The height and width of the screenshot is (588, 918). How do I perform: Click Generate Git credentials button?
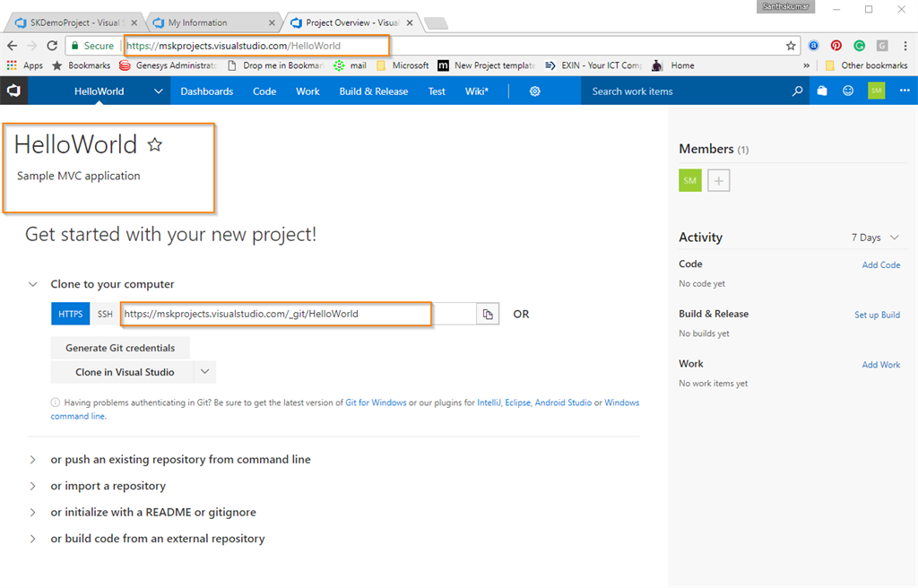tap(120, 348)
